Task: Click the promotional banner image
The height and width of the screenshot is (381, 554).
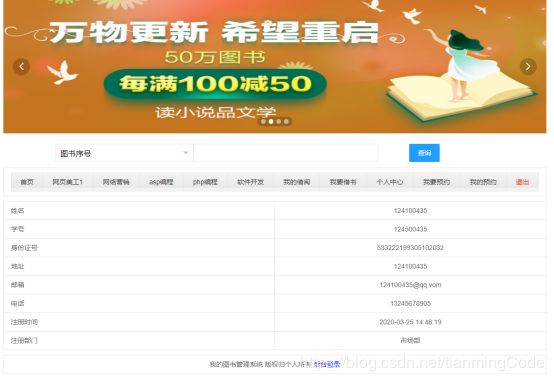Action: click(275, 66)
